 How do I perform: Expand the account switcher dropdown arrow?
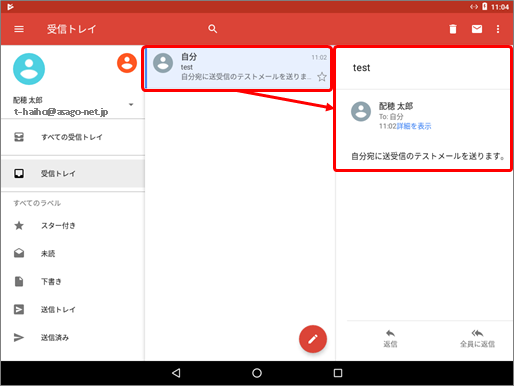(131, 105)
